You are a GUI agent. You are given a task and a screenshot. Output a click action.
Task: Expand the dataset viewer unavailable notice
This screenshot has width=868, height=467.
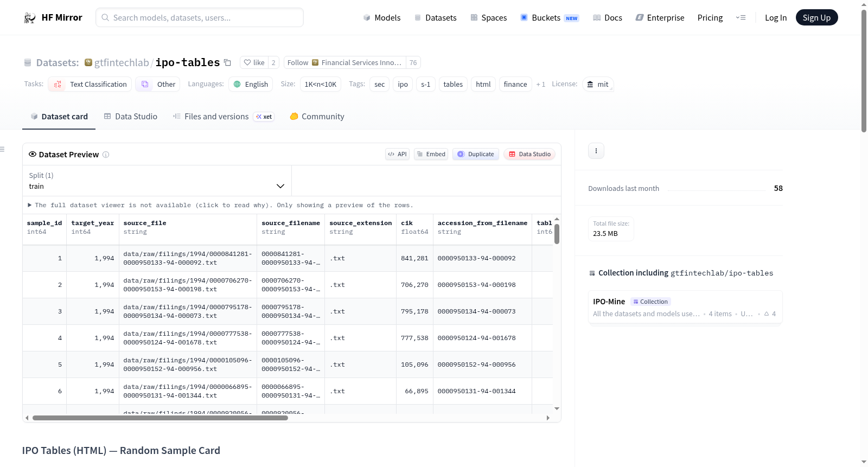[x=220, y=205]
